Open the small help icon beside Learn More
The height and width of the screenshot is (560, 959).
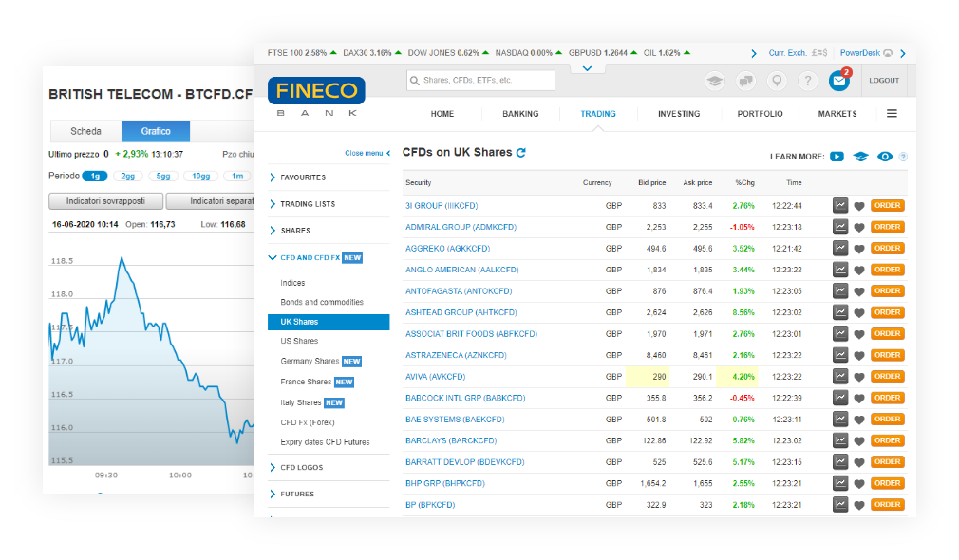point(903,157)
